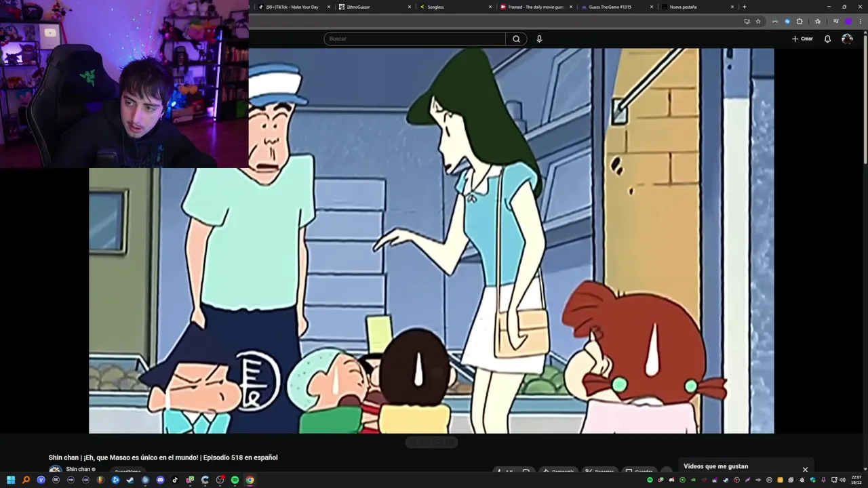Click the Steam icon in system tray

pos(726,480)
